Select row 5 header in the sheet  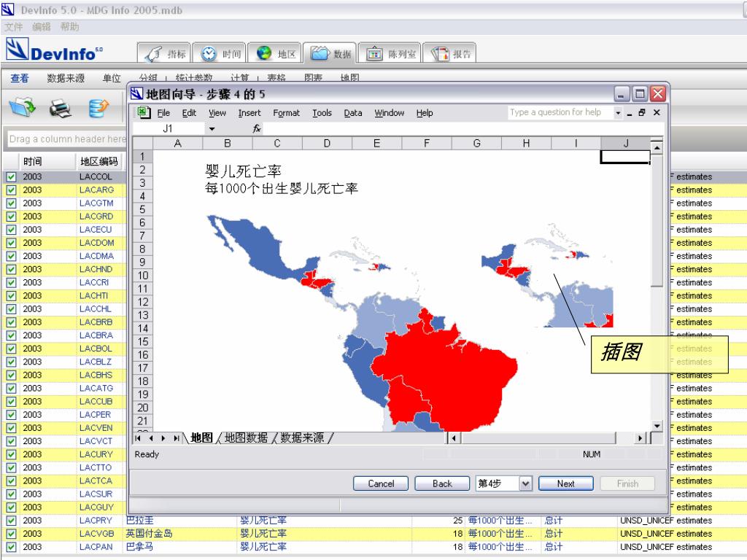click(142, 209)
